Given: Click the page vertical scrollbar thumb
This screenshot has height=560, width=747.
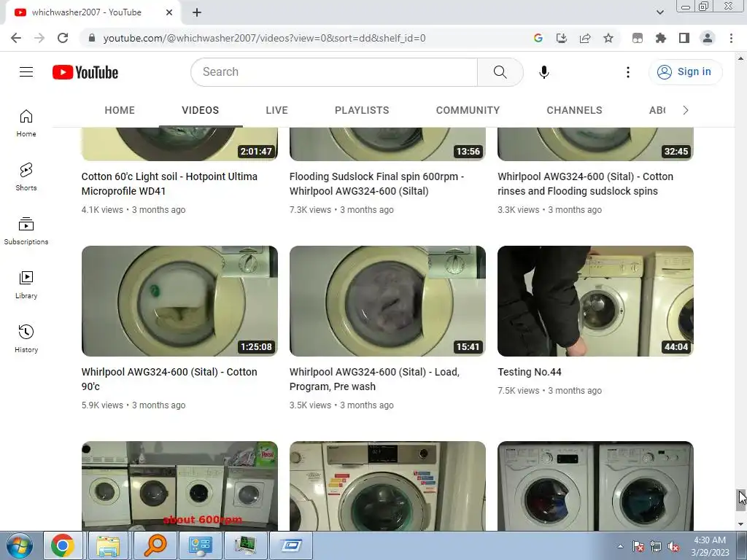Looking at the screenshot, I should 740,500.
